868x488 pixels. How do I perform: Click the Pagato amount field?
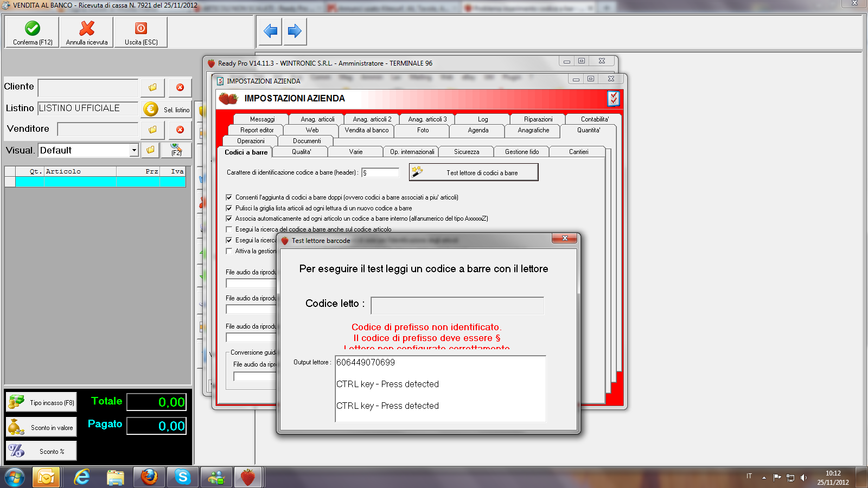(157, 426)
